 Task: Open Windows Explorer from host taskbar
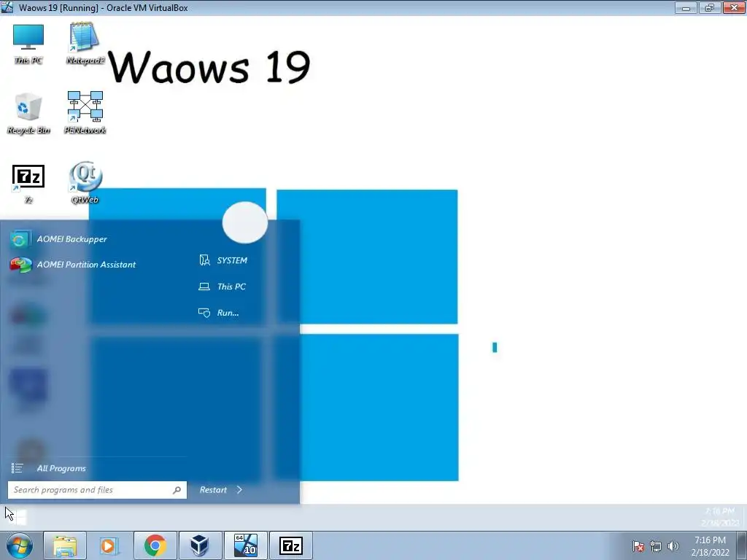point(65,545)
